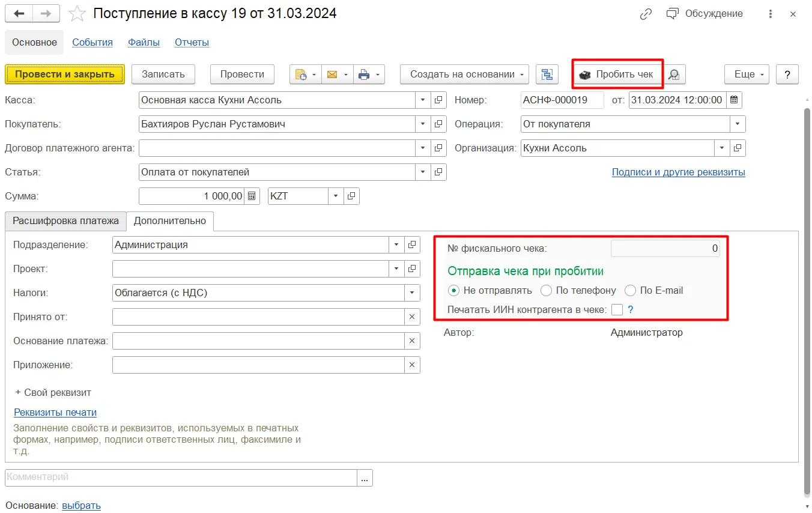
Task: Click into the Комментарий input field
Action: point(181,478)
